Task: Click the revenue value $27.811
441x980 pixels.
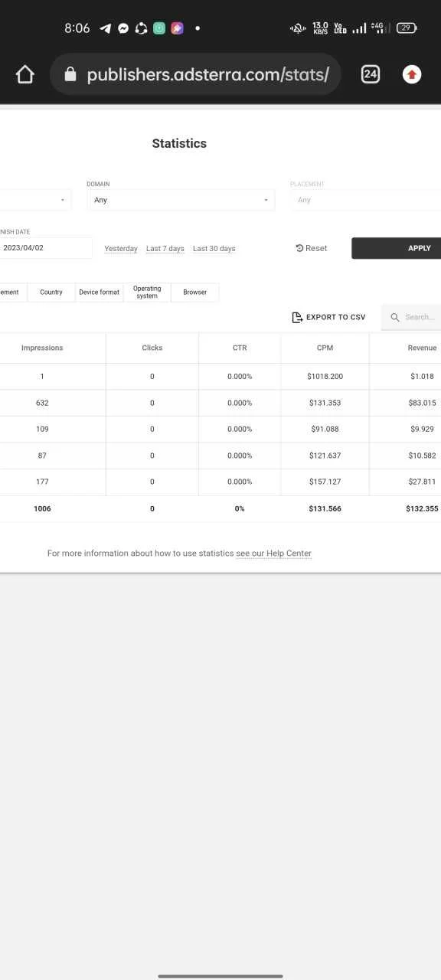Action: (x=423, y=482)
